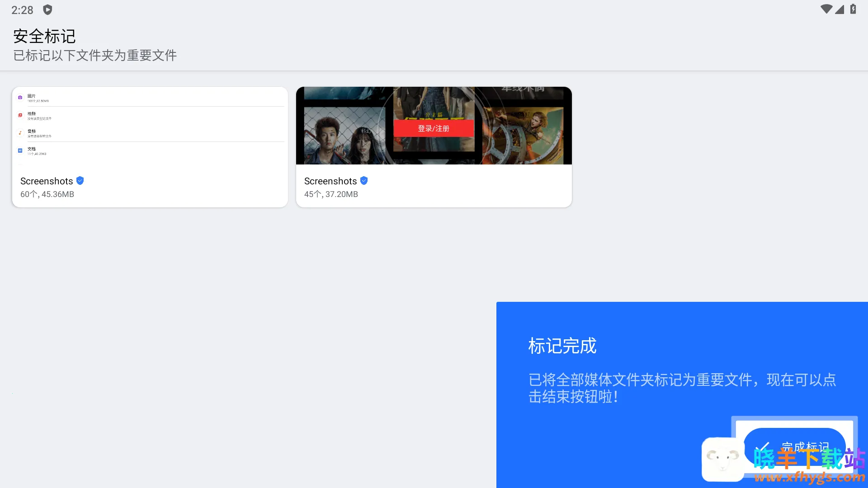The width and height of the screenshot is (868, 488).
Task: Click the purple camera 图片 icon in thumbnail
Action: coord(20,98)
